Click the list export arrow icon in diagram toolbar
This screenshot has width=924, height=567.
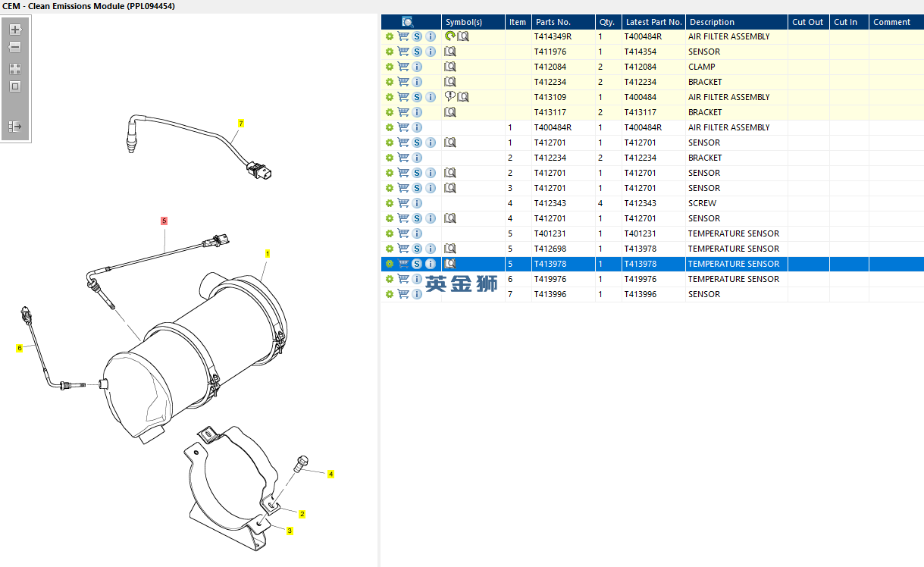15,127
